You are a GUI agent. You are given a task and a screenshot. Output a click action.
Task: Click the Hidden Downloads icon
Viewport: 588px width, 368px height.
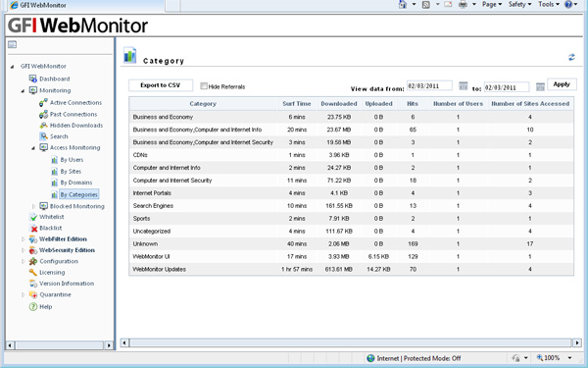click(x=43, y=126)
